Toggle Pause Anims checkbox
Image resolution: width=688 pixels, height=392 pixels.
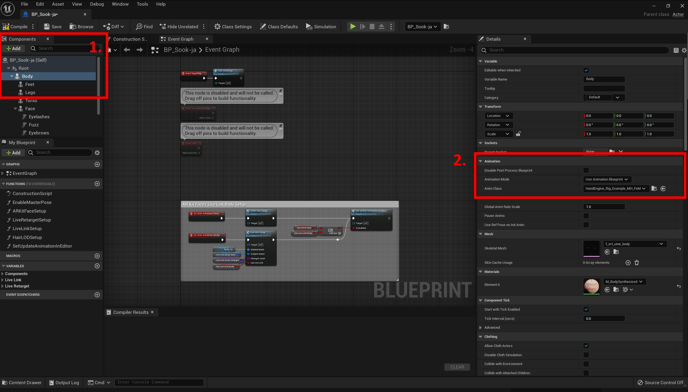[x=586, y=216]
